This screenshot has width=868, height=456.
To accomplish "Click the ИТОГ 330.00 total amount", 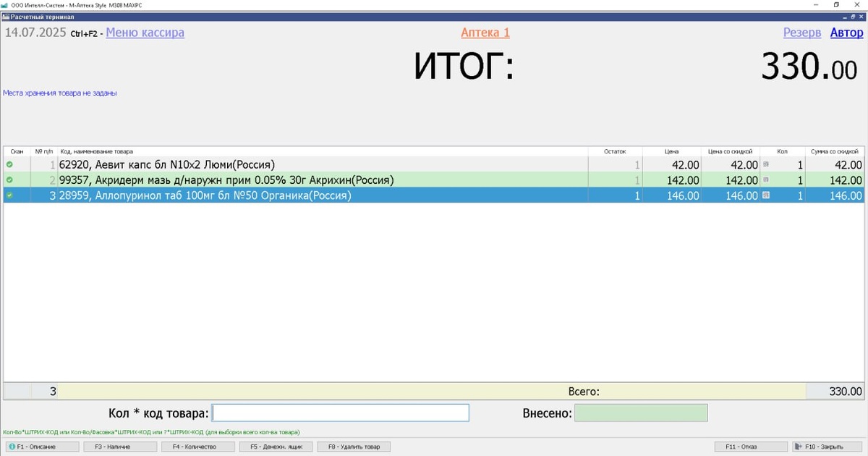I will coord(809,67).
